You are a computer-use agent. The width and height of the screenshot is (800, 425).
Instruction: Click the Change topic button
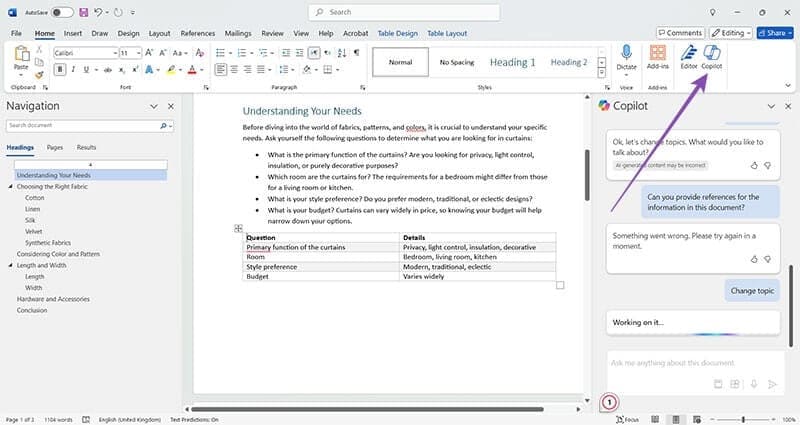752,291
